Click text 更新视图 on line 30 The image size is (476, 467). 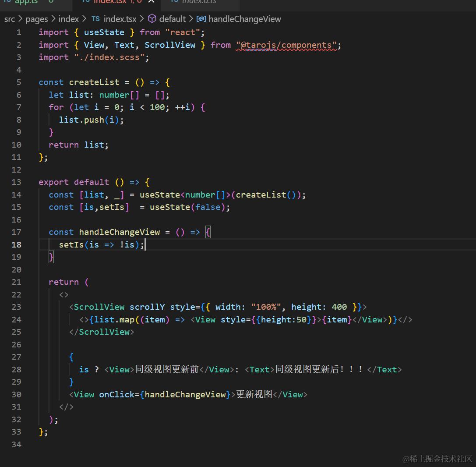tap(254, 394)
